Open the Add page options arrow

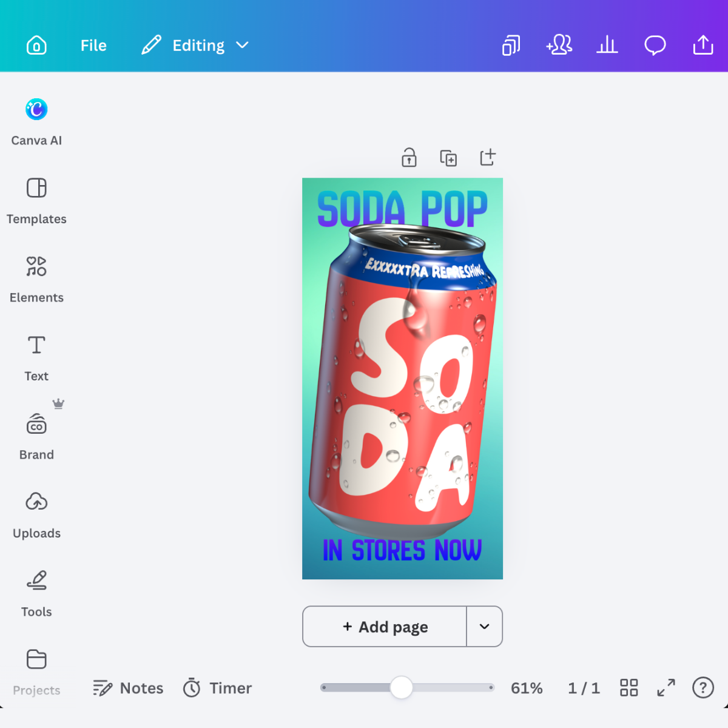tap(484, 627)
